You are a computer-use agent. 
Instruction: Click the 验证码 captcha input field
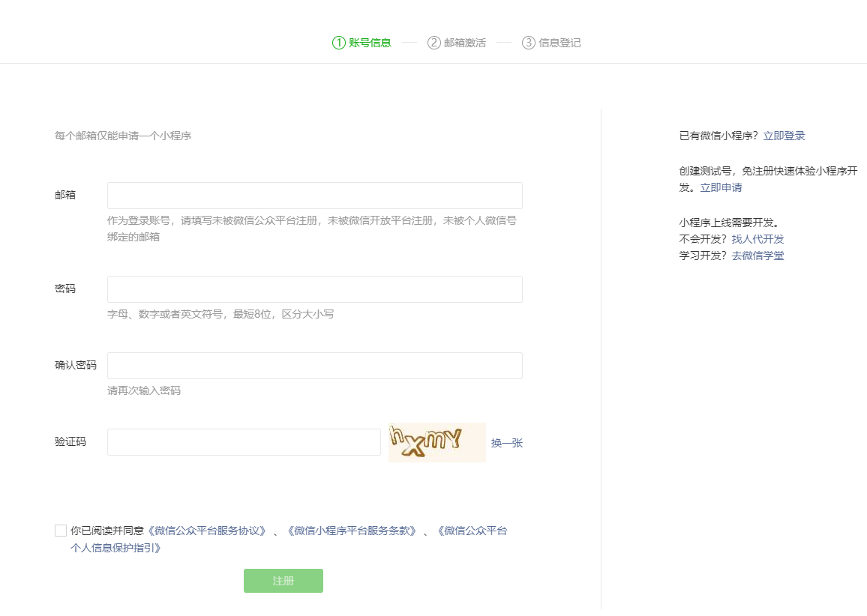[x=244, y=442]
